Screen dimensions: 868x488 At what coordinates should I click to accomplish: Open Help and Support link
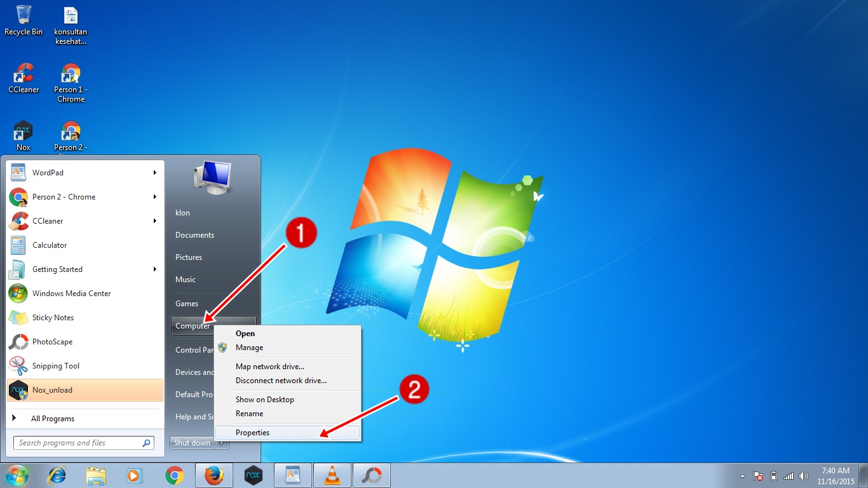pos(193,417)
